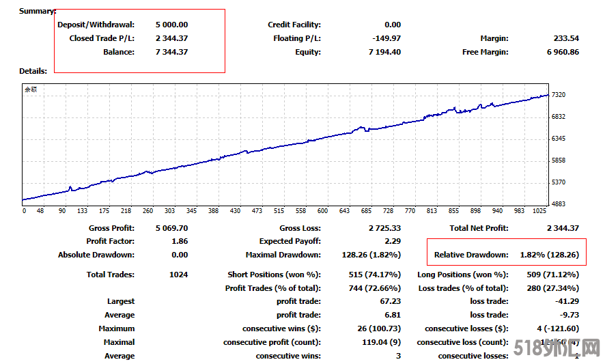This screenshot has height=364, width=605.
Task: Click "Profit Trades (% of total):" label
Action: click(273, 288)
